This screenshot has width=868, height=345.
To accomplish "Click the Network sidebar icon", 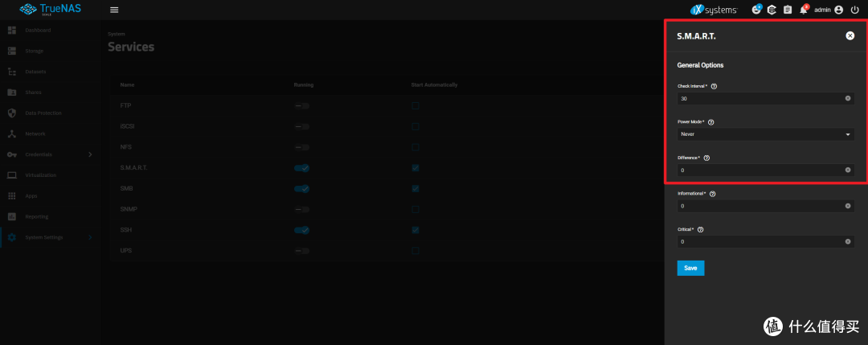I will tap(11, 133).
